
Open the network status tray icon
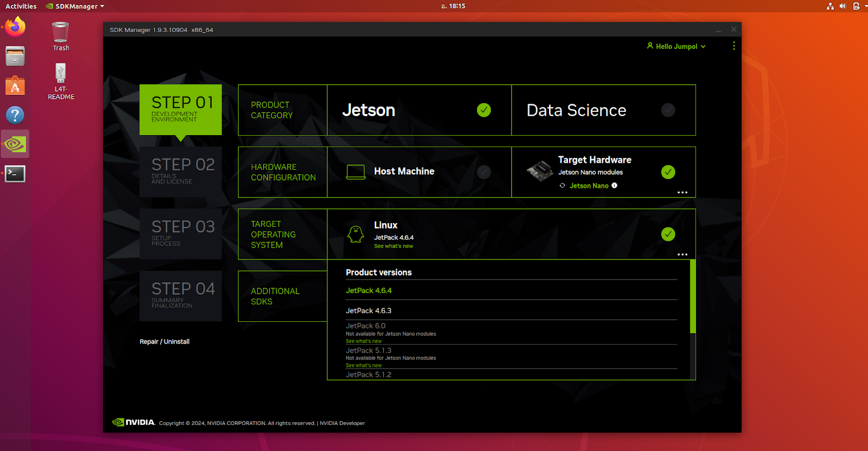[x=830, y=6]
